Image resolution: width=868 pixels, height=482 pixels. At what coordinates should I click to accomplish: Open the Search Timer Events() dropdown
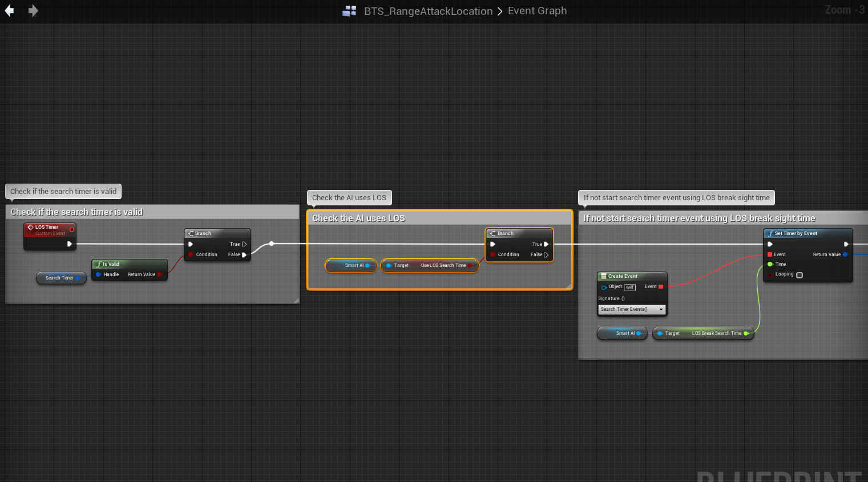click(x=632, y=309)
